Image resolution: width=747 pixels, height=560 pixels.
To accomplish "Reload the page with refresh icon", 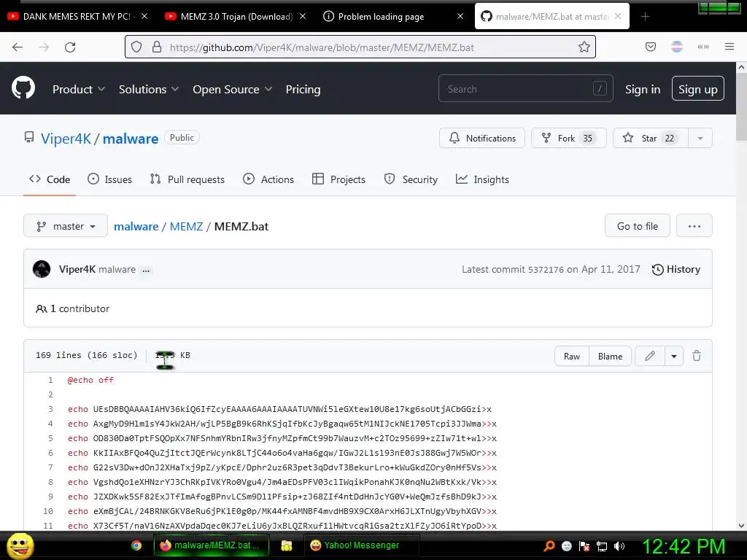I will 70,47.
